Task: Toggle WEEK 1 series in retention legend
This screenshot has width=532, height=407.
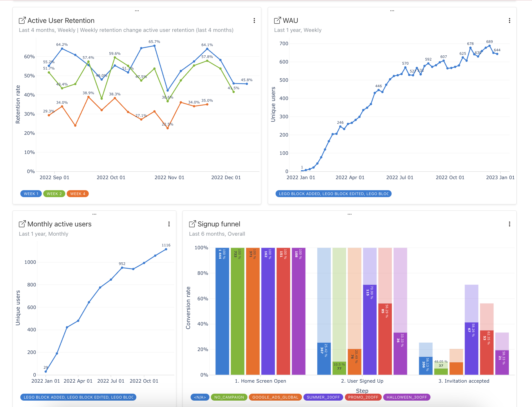Action: [x=31, y=194]
